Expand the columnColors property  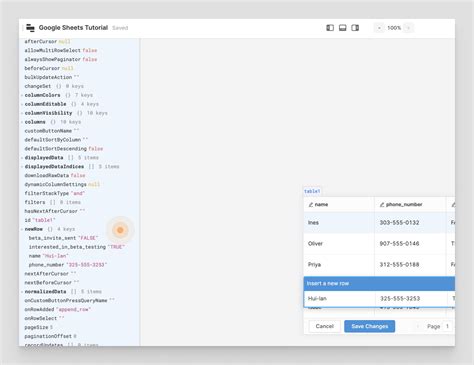pyautogui.click(x=22, y=95)
